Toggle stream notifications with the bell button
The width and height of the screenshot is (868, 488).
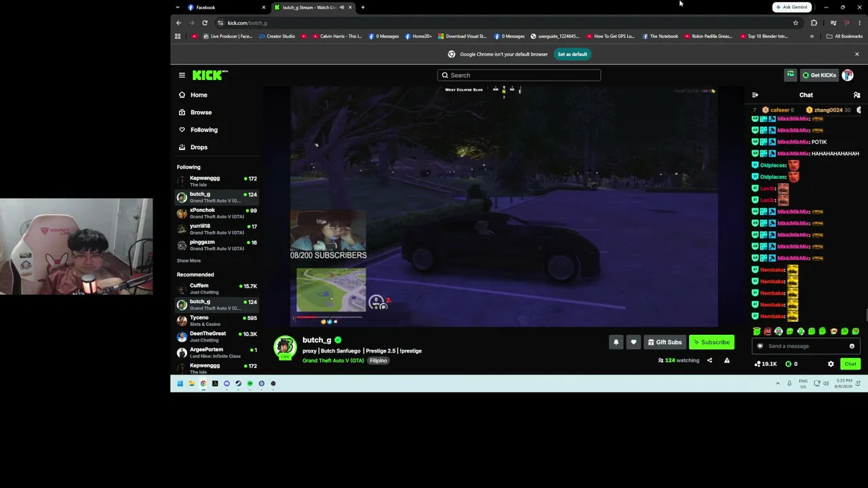616,342
